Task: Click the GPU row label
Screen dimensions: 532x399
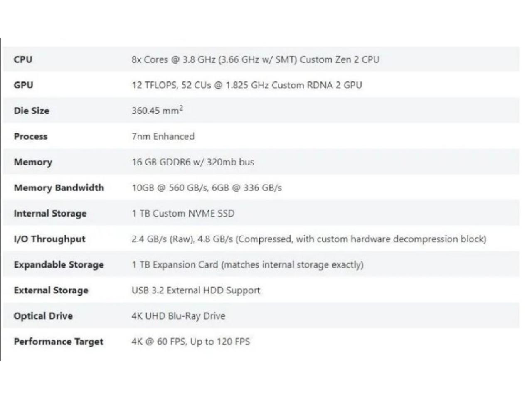Action: [x=23, y=85]
